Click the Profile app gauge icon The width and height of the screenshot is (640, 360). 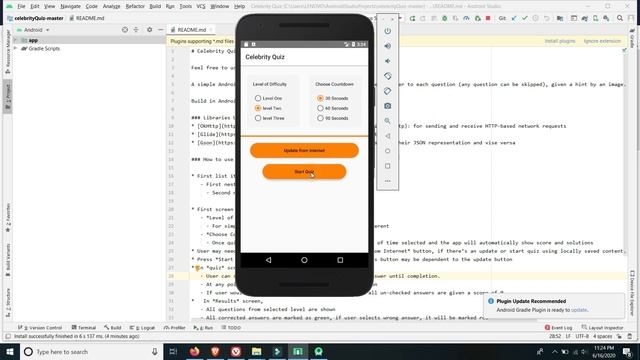[466, 18]
